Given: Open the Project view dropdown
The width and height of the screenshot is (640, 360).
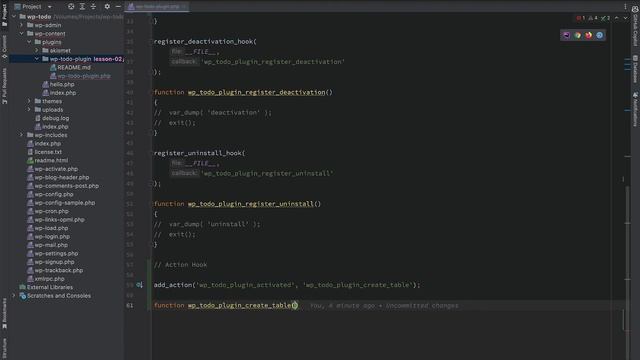Looking at the screenshot, I should 33,7.
